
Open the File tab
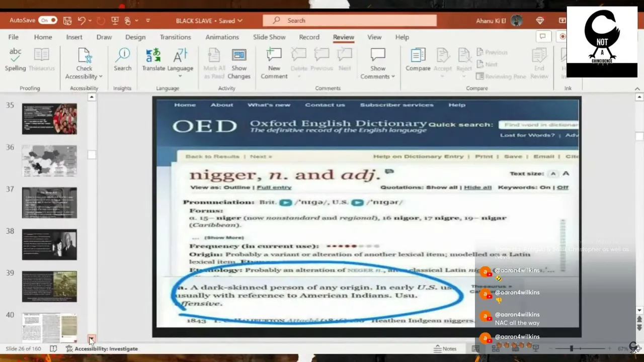pyautogui.click(x=14, y=37)
